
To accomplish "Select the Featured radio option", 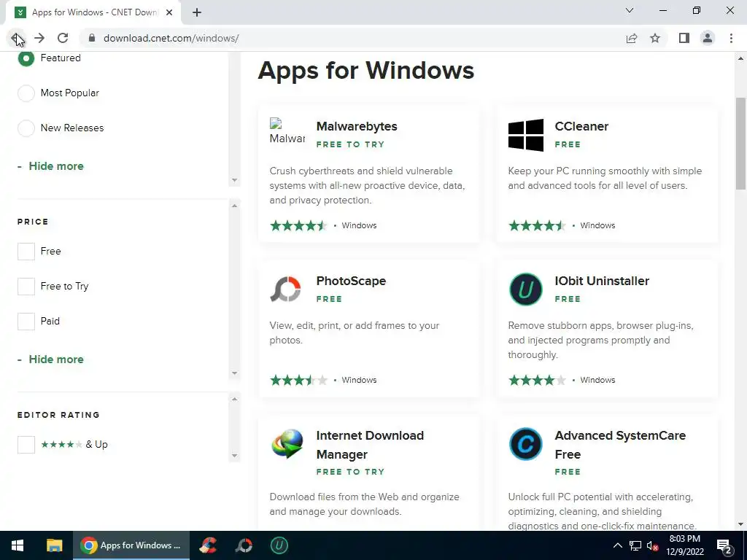I will [x=26, y=58].
